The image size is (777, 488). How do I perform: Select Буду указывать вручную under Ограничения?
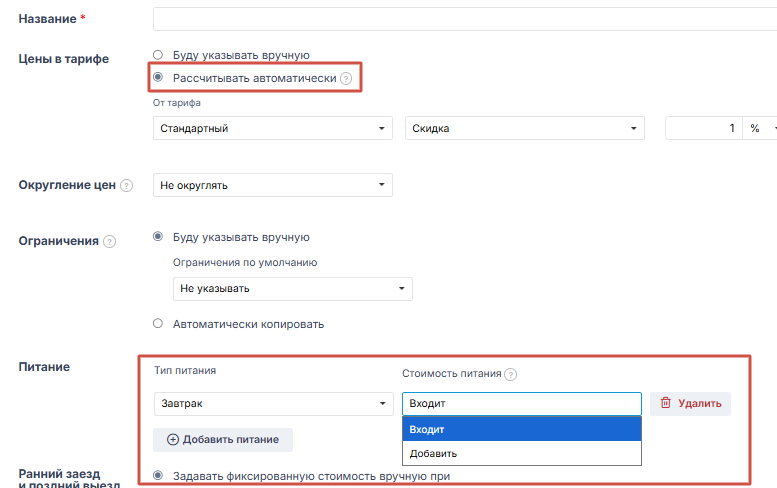(x=158, y=237)
